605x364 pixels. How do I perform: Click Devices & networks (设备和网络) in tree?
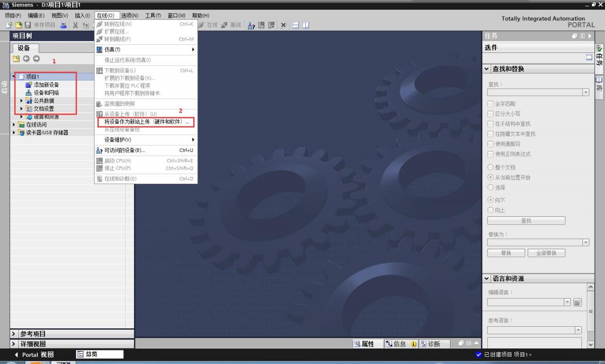point(46,93)
